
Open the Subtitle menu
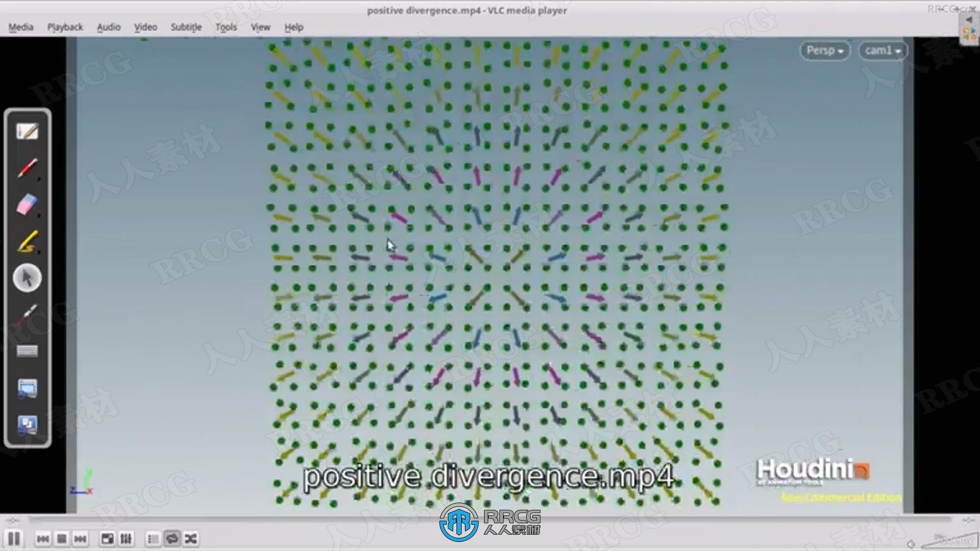[x=186, y=27]
